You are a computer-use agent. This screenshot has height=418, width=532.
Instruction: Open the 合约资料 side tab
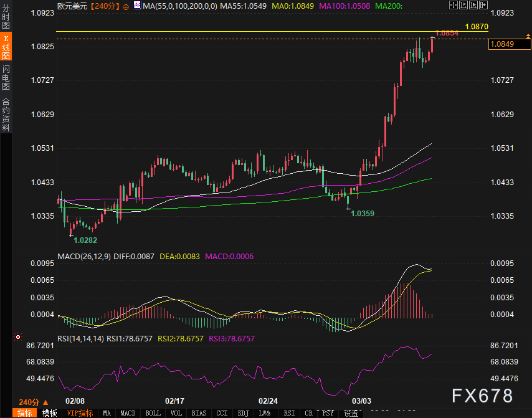tap(6, 115)
